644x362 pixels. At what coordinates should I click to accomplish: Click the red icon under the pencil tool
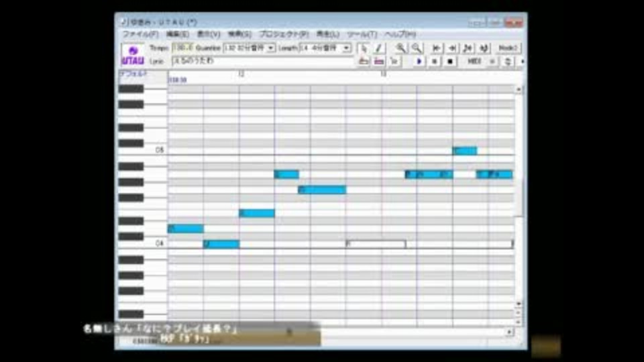point(378,61)
